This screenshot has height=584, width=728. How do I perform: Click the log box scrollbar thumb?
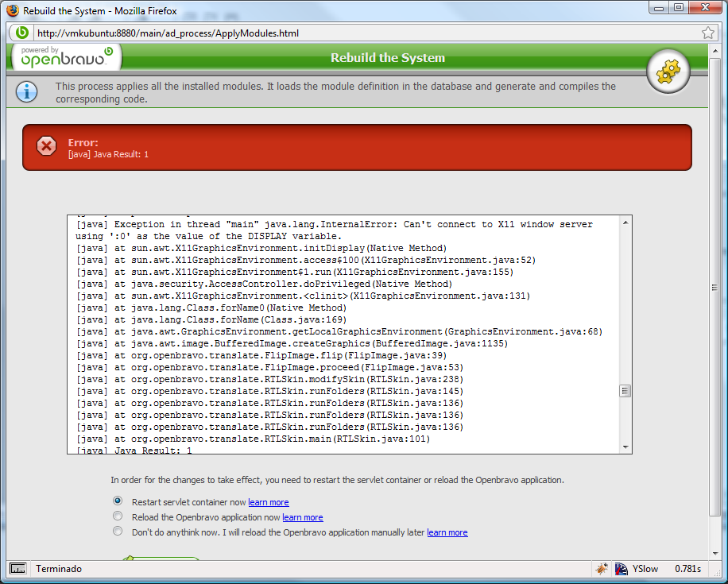pos(625,391)
